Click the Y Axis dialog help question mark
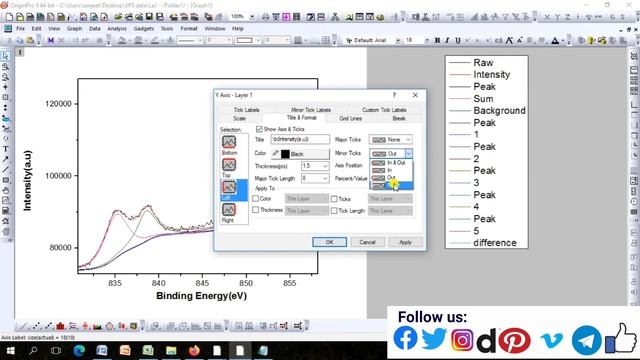This screenshot has width=640, height=360. (x=394, y=95)
